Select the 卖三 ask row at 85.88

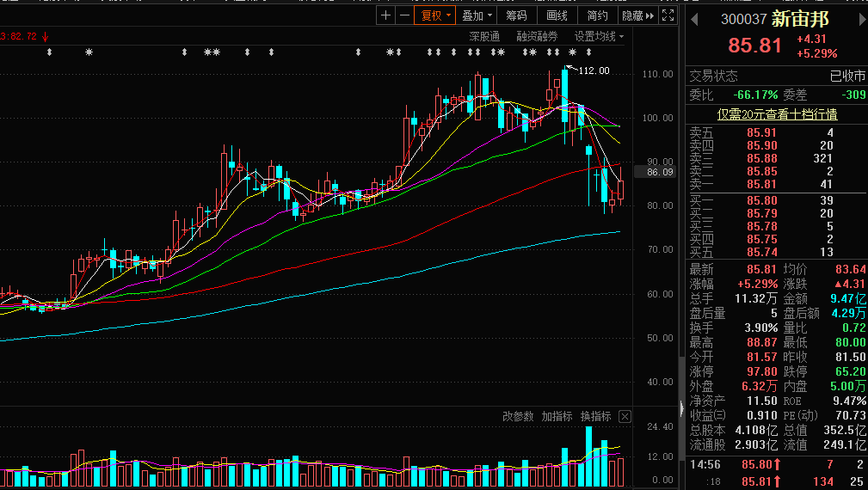click(777, 158)
